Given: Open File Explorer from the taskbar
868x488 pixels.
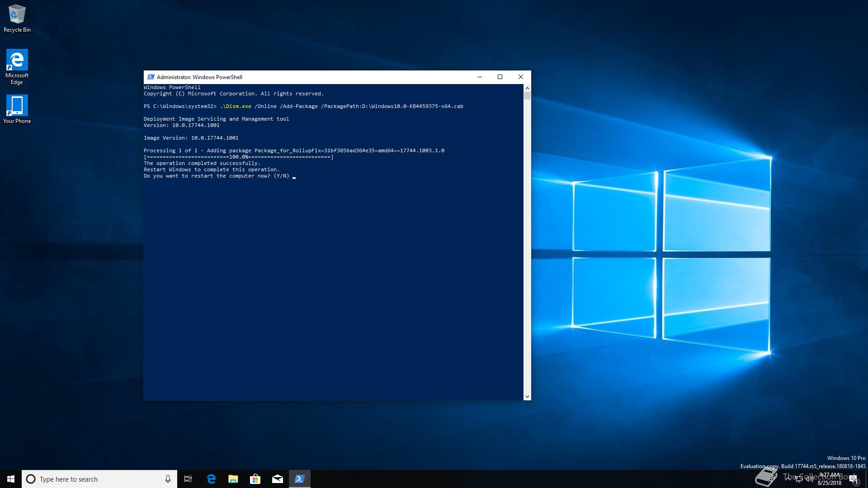Looking at the screenshot, I should (x=233, y=479).
